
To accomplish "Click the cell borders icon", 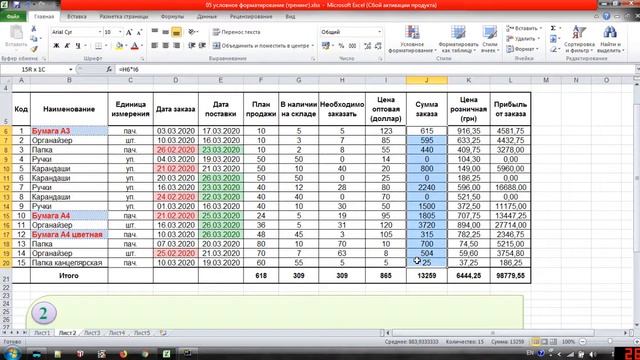I will tap(98, 46).
